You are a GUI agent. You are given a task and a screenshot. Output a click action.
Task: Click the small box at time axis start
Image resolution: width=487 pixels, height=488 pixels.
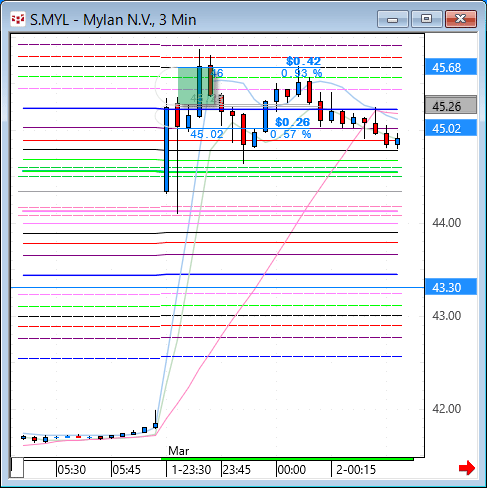(17, 467)
